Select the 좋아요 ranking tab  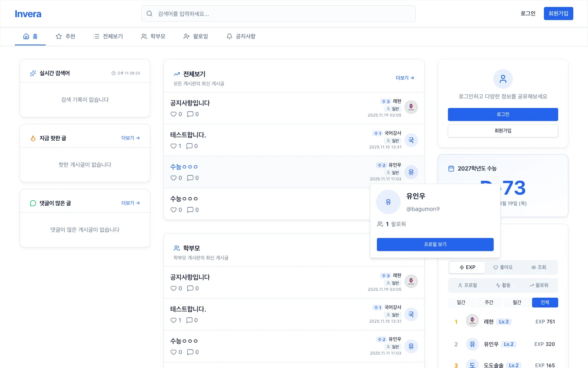tap(503, 267)
